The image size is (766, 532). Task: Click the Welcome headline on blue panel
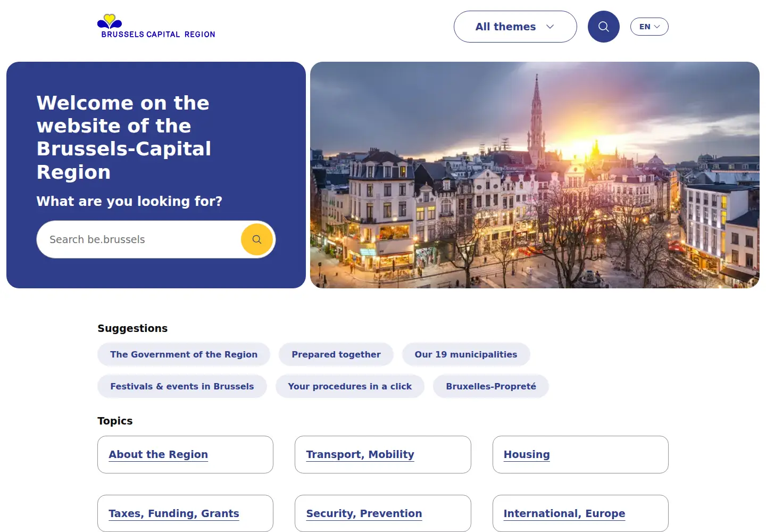(124, 137)
